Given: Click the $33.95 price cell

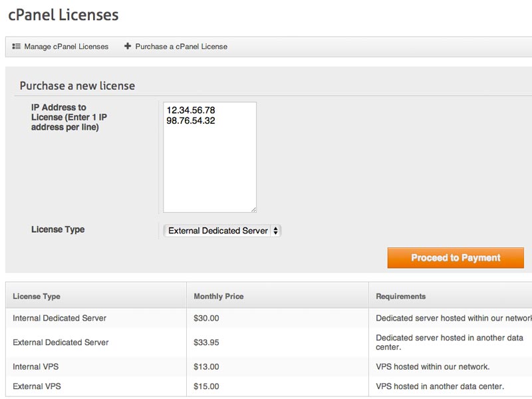Looking at the screenshot, I should pyautogui.click(x=206, y=342).
